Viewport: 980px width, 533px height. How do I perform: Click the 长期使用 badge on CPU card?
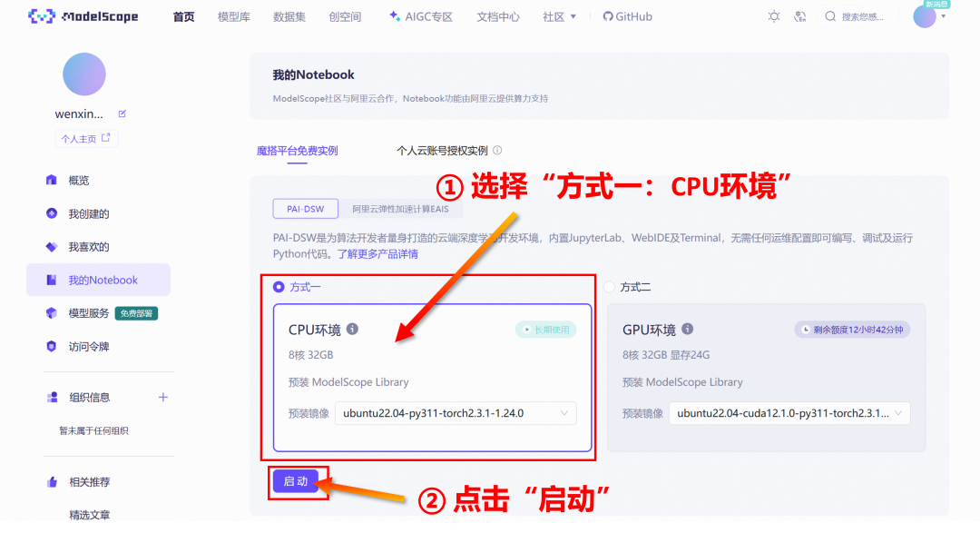(x=545, y=330)
